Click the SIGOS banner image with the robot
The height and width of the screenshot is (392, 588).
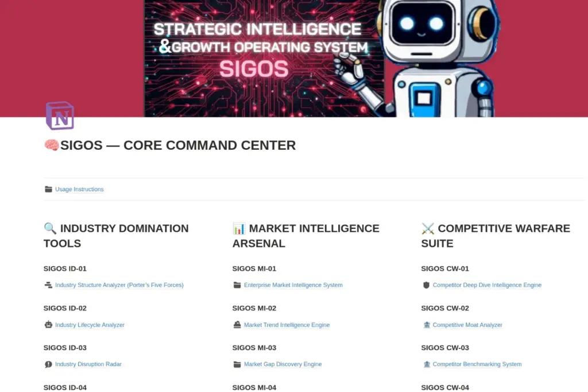tap(294, 57)
